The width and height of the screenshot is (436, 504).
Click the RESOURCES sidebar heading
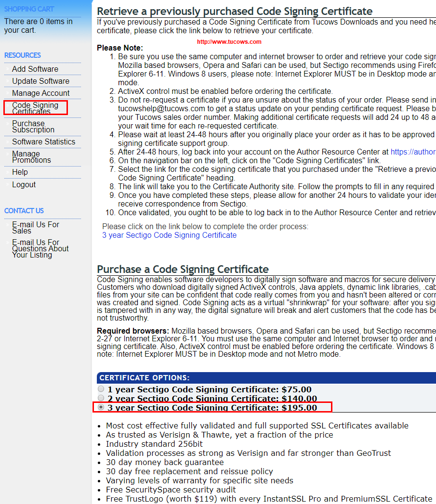(x=23, y=55)
